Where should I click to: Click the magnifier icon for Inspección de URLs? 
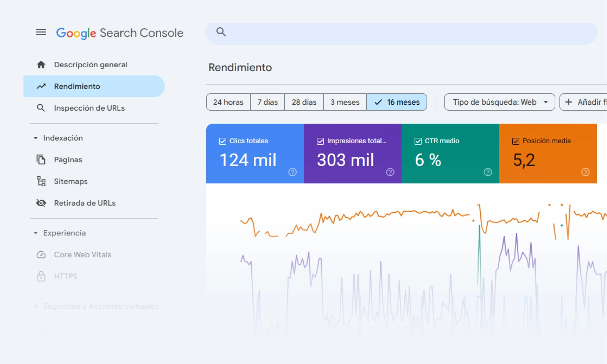(41, 108)
